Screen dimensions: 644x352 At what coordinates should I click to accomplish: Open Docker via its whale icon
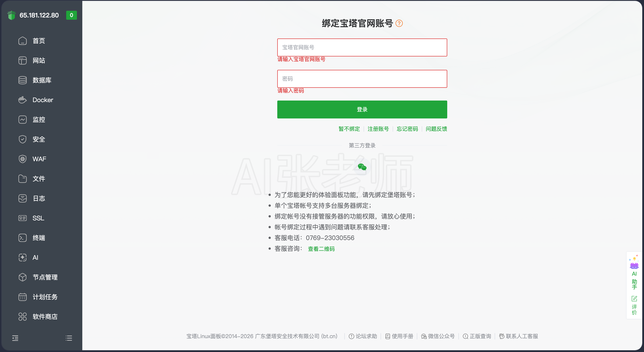coord(23,100)
